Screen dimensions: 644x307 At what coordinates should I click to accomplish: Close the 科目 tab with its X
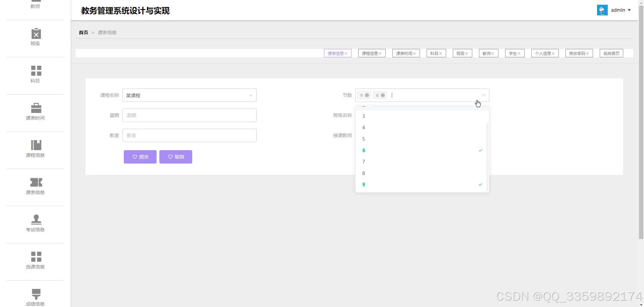coord(440,54)
